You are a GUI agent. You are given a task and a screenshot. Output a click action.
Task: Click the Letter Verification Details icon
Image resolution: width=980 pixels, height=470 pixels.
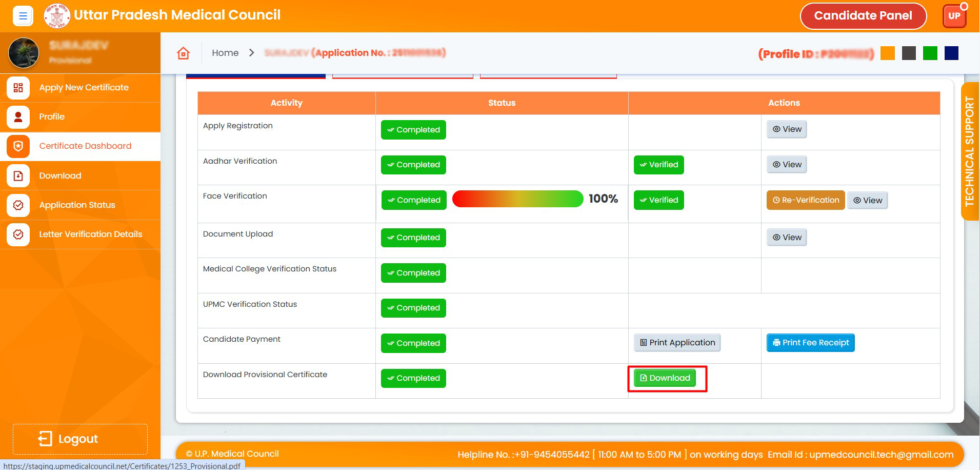point(18,234)
